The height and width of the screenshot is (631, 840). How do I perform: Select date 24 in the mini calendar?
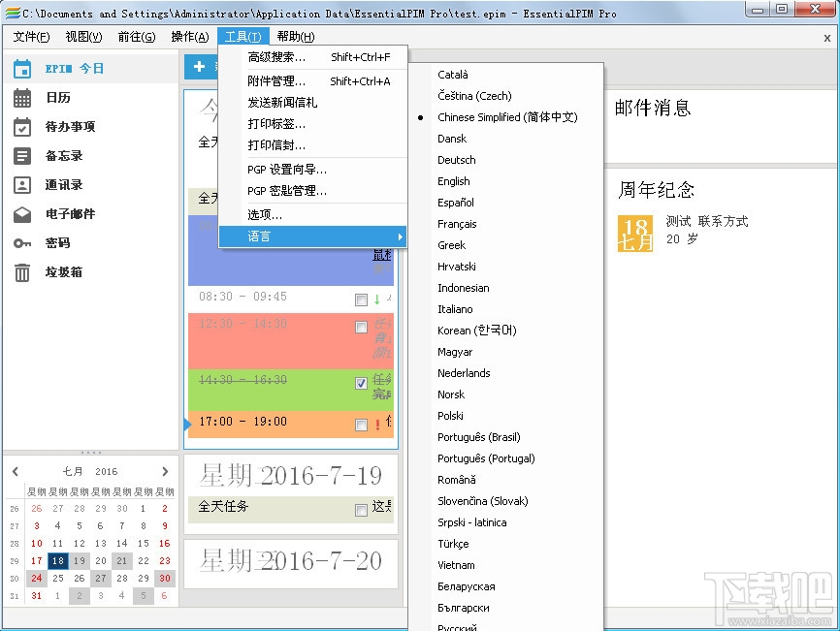click(x=36, y=578)
